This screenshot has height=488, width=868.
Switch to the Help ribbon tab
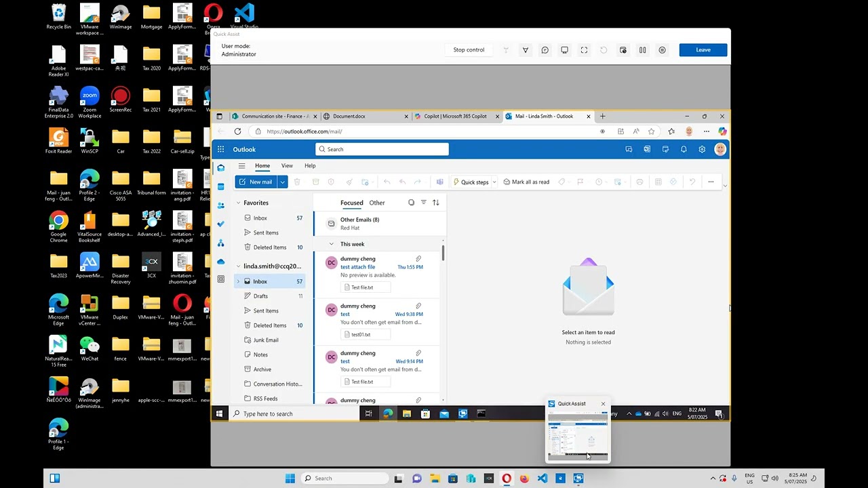(310, 165)
